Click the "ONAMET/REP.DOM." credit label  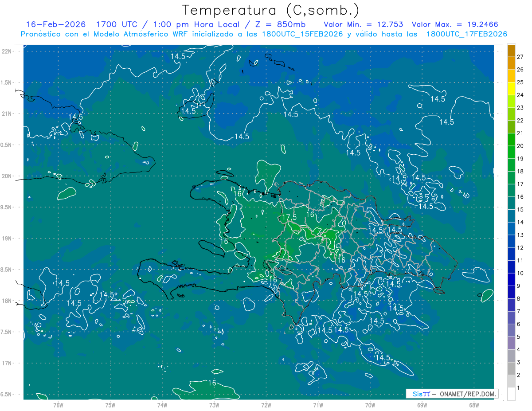(467, 394)
